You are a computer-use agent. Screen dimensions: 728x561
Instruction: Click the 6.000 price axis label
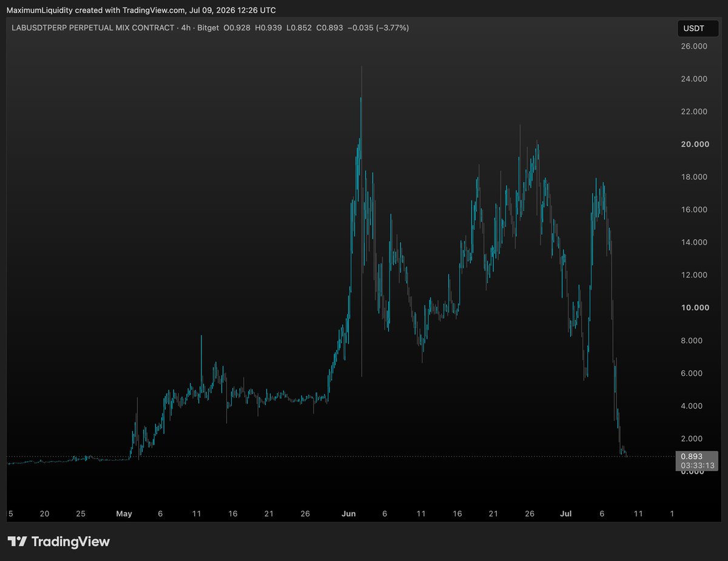692,373
